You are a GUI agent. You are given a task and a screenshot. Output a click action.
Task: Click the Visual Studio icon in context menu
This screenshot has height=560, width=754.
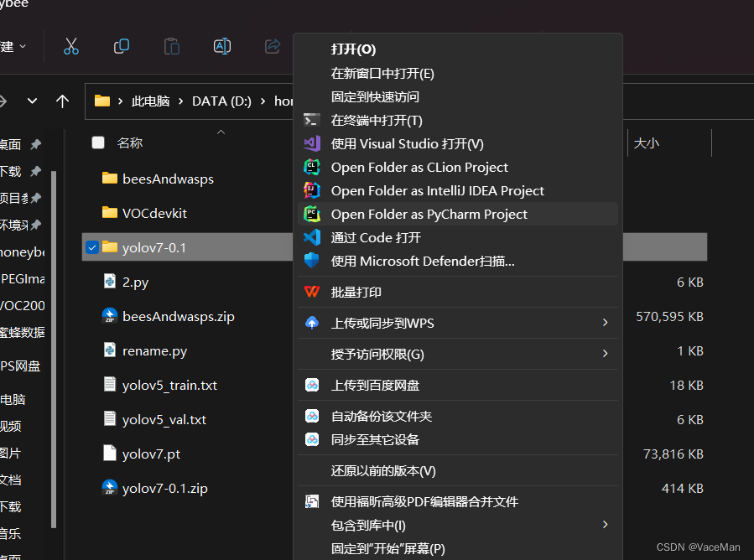click(312, 143)
